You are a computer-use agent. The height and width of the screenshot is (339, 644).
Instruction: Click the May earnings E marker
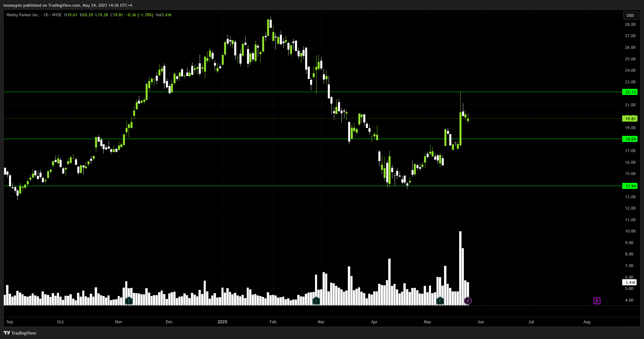pyautogui.click(x=440, y=301)
